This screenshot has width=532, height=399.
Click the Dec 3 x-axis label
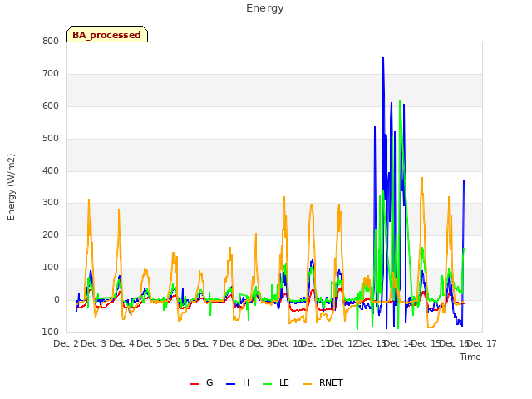tap(94, 343)
